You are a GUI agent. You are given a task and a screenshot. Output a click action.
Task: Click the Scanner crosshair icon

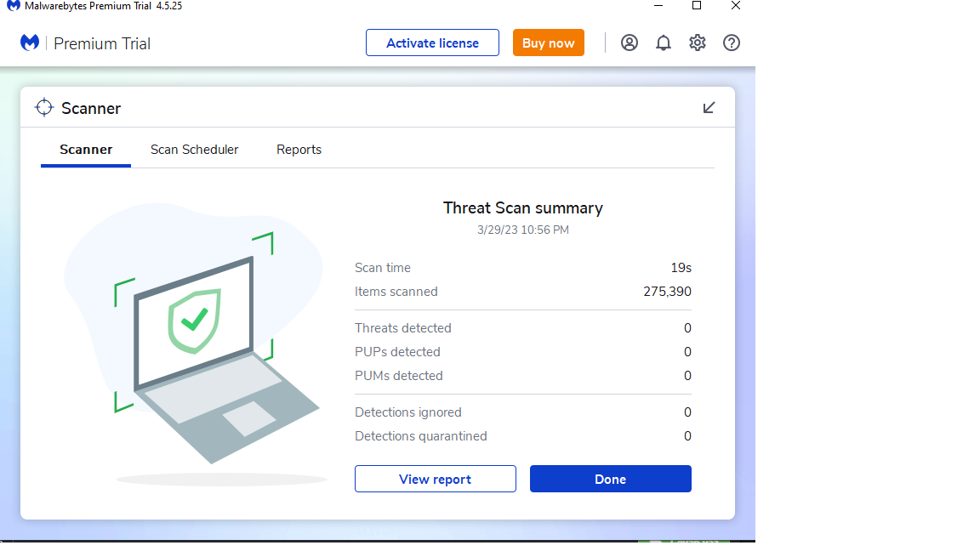coord(43,108)
